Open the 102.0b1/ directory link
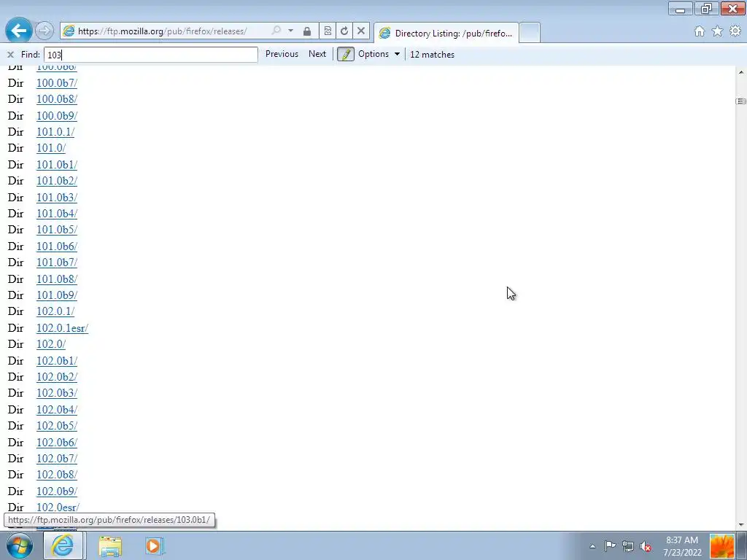Viewport: 747px width, 560px height. click(x=57, y=361)
